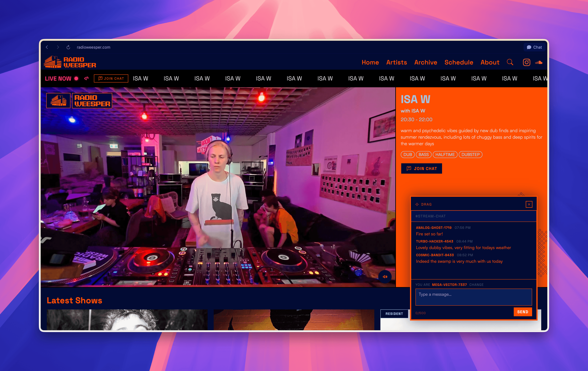
Task: Click the 07:56 PM timestamp
Action: click(463, 228)
